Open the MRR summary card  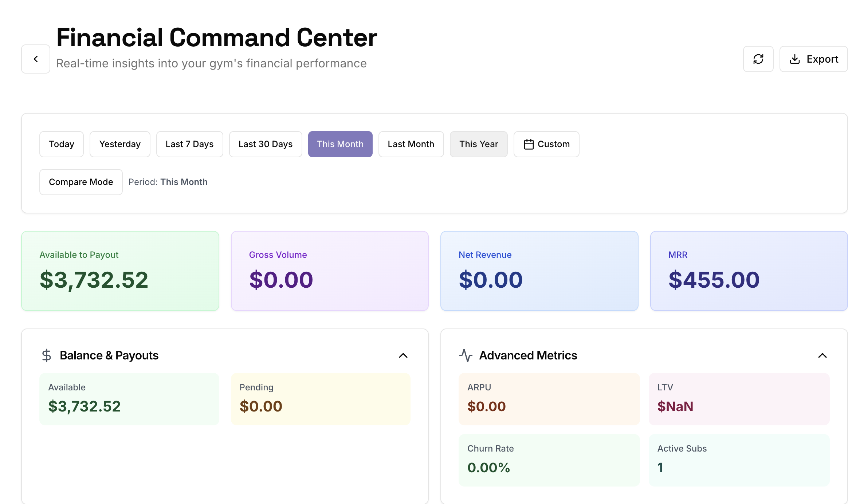749,271
